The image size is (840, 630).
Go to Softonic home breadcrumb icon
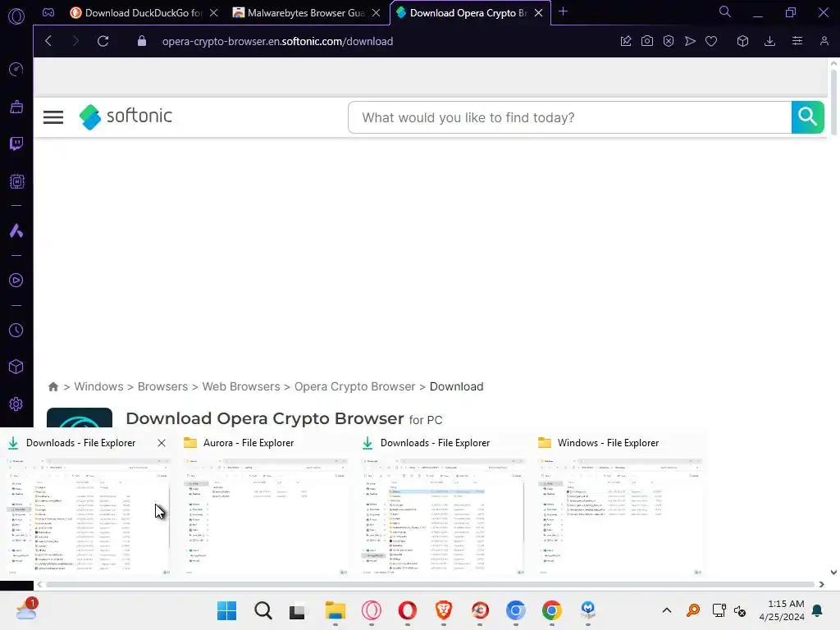pyautogui.click(x=53, y=387)
